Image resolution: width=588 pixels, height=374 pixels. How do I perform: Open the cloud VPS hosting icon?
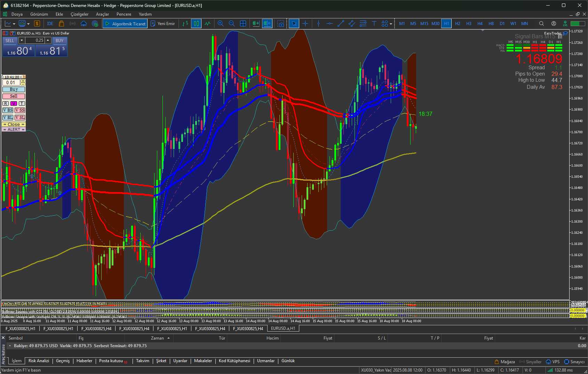(x=84, y=24)
